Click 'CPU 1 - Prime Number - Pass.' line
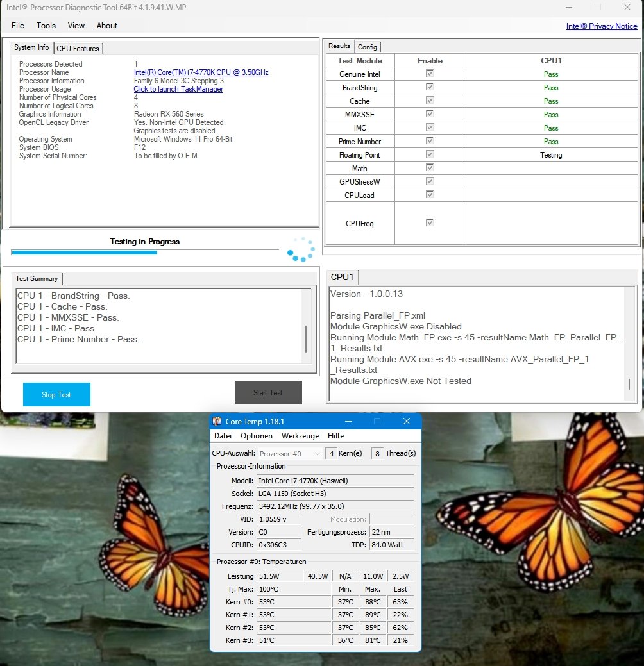 coord(78,339)
